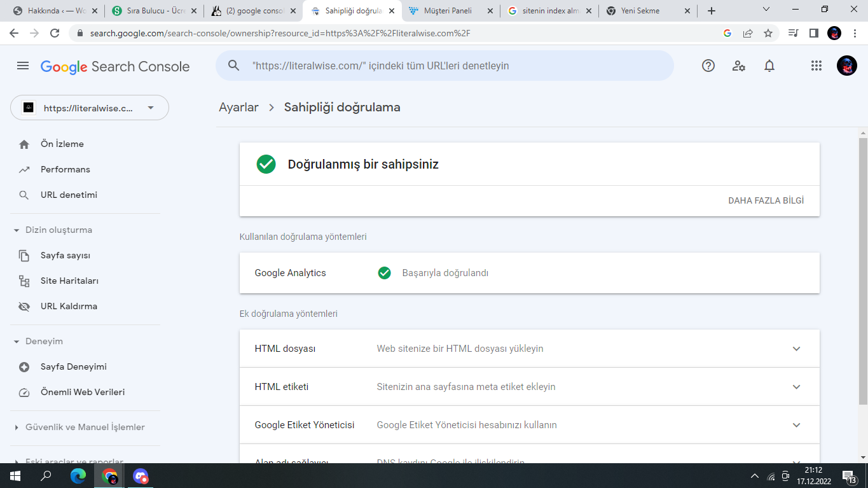Launch Microsoft Edge from the taskbar
Image resolution: width=868 pixels, height=488 pixels.
[x=78, y=476]
